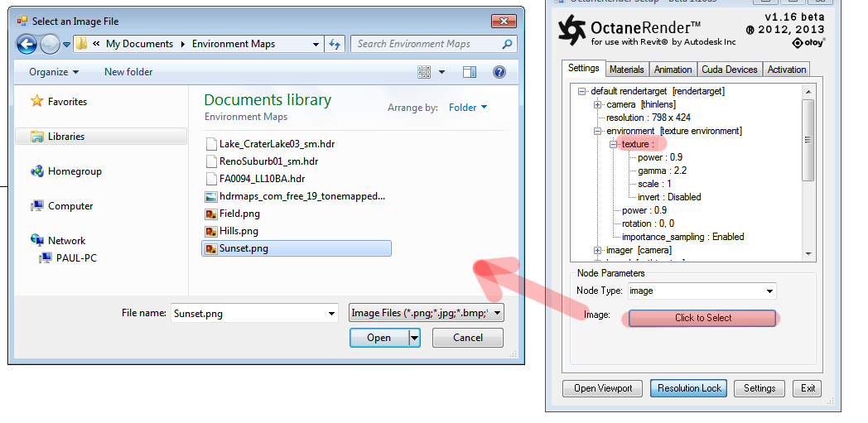Select the inner power : 0.9 under texture
Screen dimensions: 868x423
click(x=660, y=157)
